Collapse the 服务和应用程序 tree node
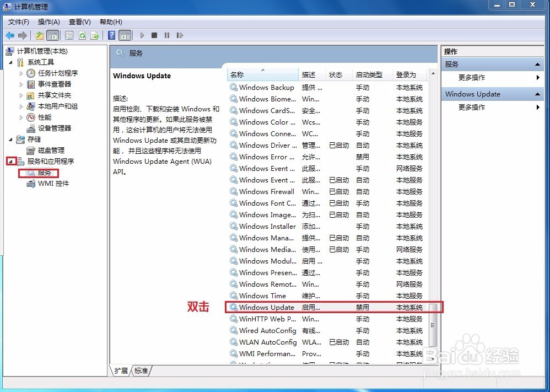Image resolution: width=550 pixels, height=392 pixels. (x=11, y=162)
